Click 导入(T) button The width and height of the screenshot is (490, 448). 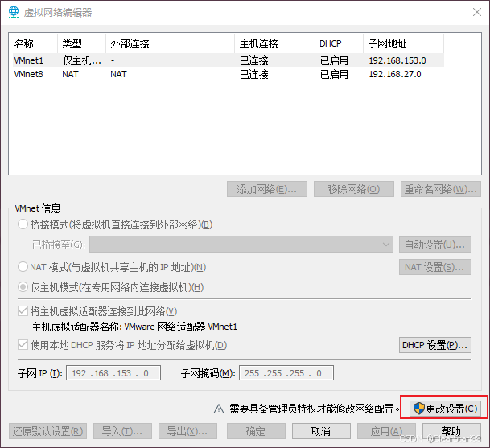coord(122,431)
